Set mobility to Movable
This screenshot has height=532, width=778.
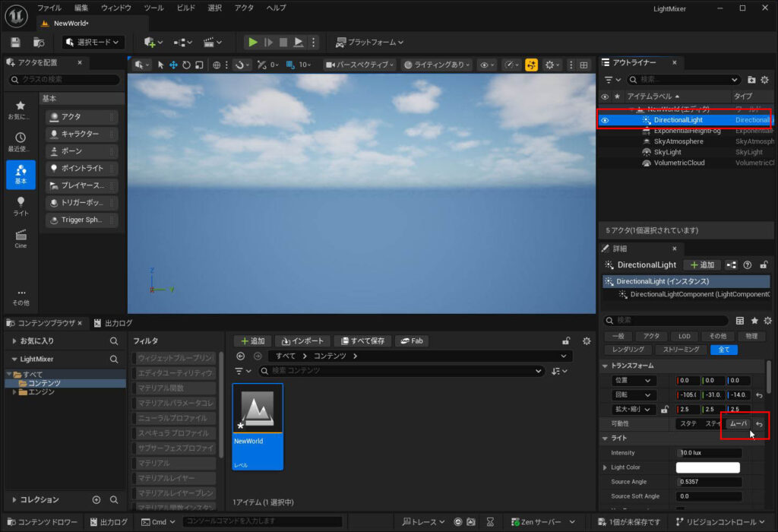(738, 424)
